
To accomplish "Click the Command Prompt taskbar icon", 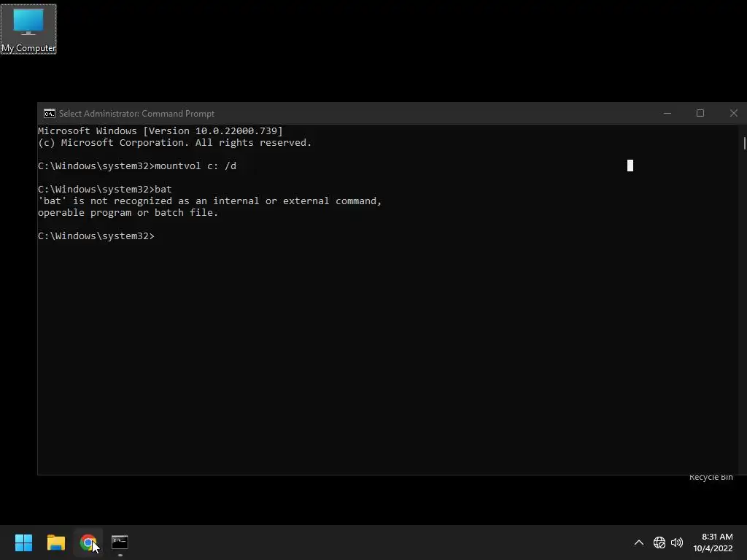I will click(120, 542).
